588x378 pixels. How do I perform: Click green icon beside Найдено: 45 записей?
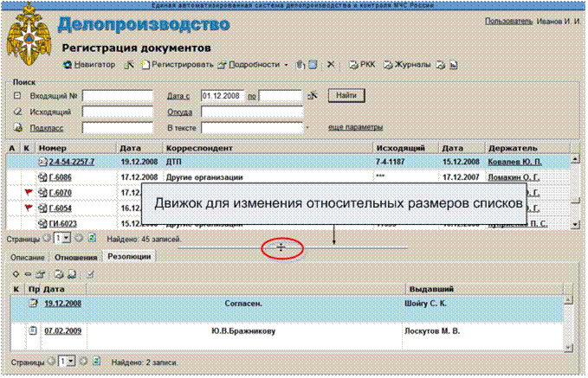[92, 238]
